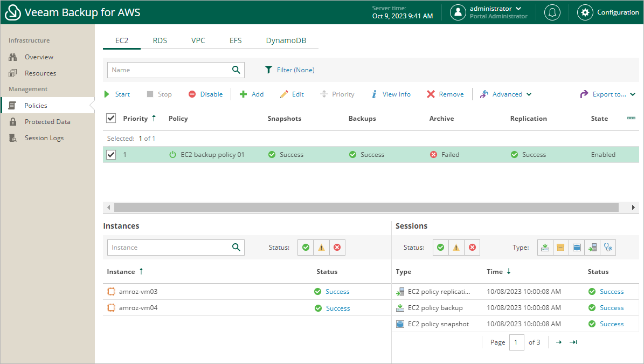The height and width of the screenshot is (364, 644).
Task: Click the Veeam logo icon
Action: pyautogui.click(x=13, y=12)
